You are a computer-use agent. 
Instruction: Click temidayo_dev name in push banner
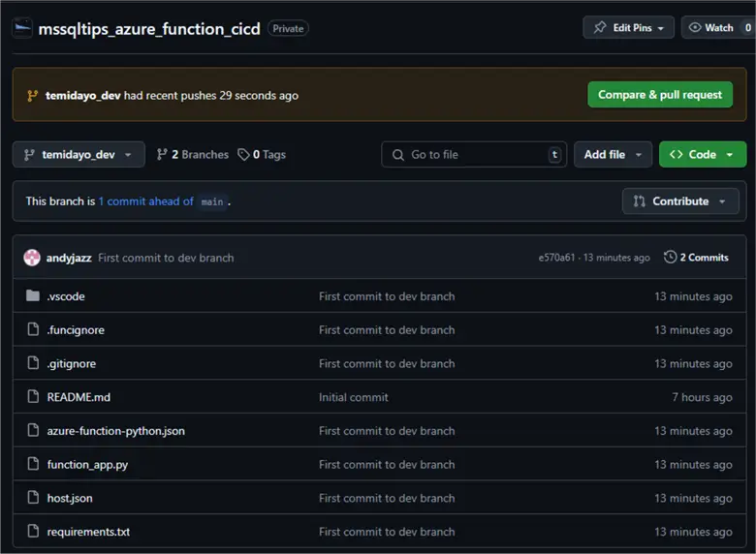tap(83, 95)
